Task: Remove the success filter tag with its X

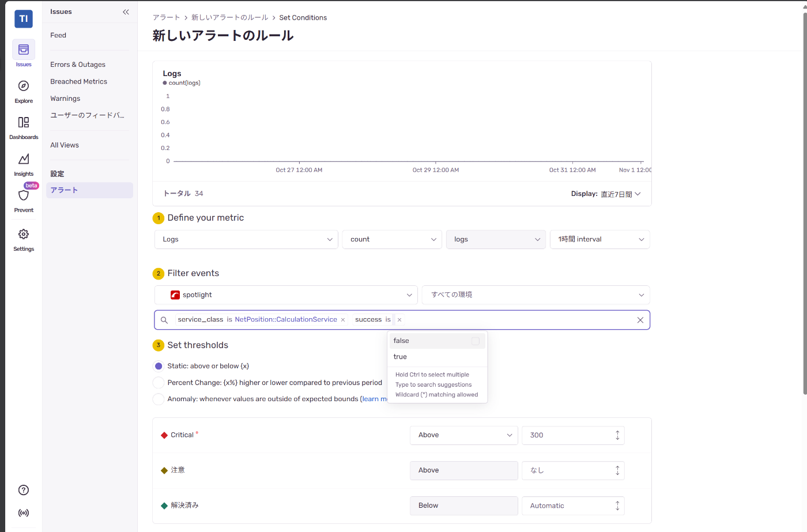Action: (x=399, y=319)
